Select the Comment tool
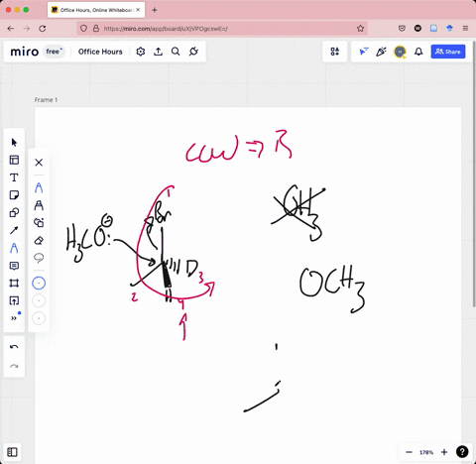Screen dimensions: 476x464 point(14,266)
